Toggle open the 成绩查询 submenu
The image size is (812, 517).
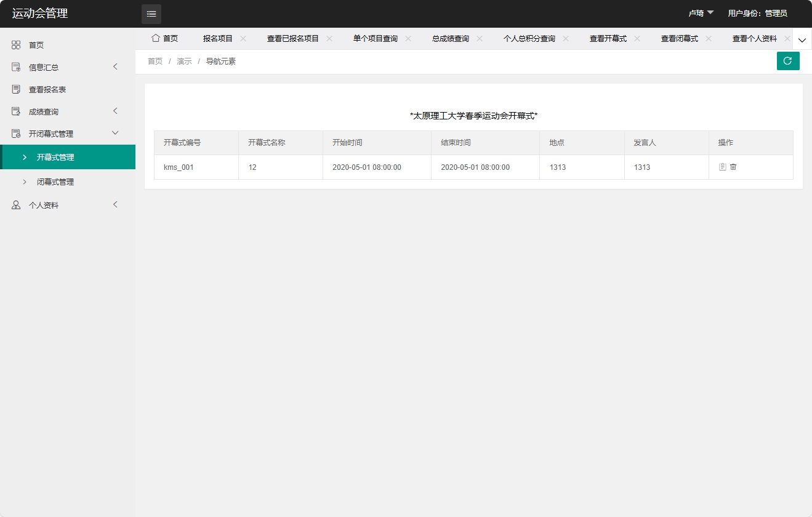click(x=115, y=111)
